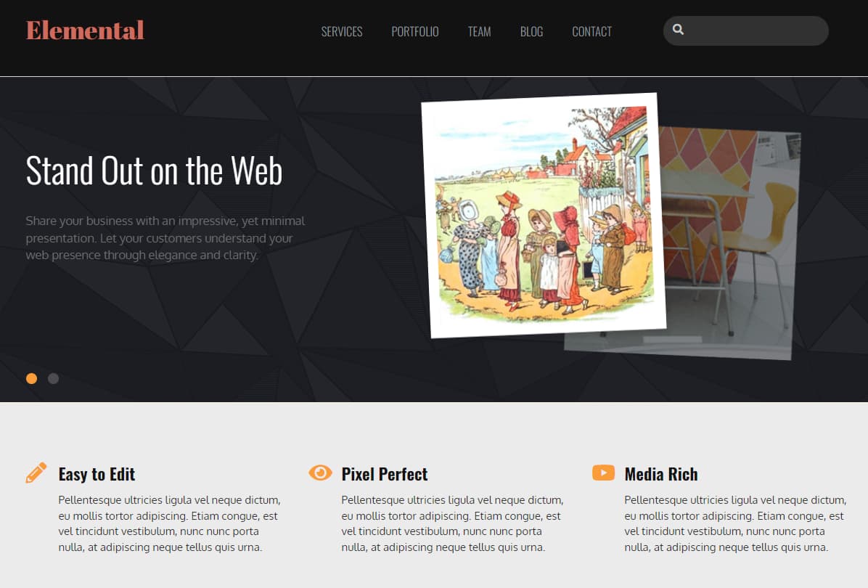Open the Contact page link
The width and height of the screenshot is (868, 588).
[591, 31]
